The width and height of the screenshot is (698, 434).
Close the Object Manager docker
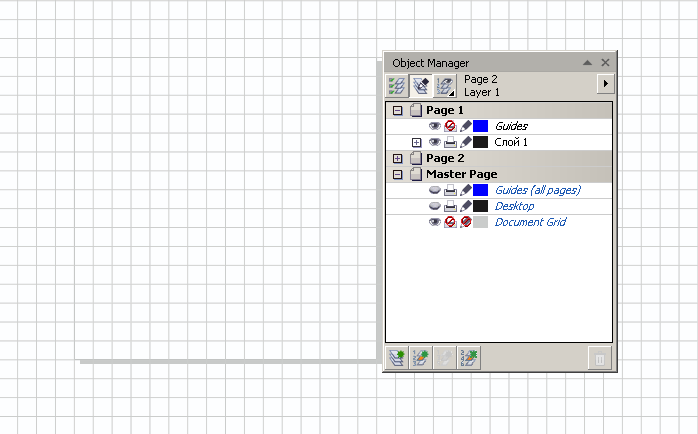pos(605,63)
